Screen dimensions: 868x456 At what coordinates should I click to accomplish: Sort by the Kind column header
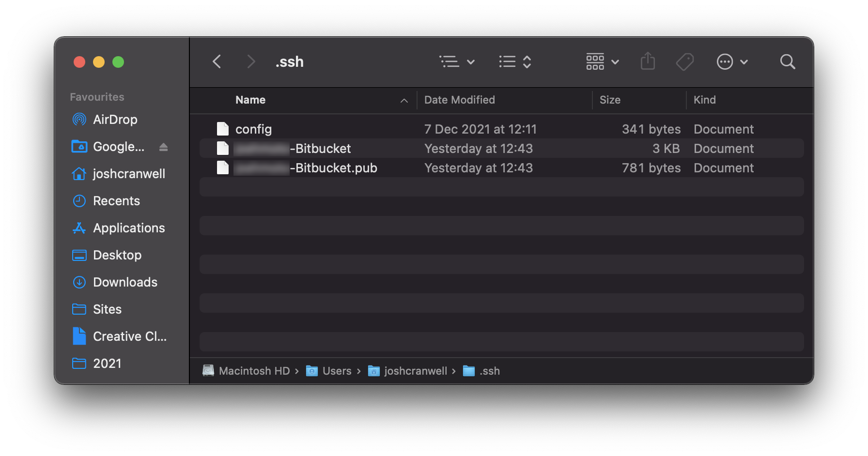pos(704,100)
